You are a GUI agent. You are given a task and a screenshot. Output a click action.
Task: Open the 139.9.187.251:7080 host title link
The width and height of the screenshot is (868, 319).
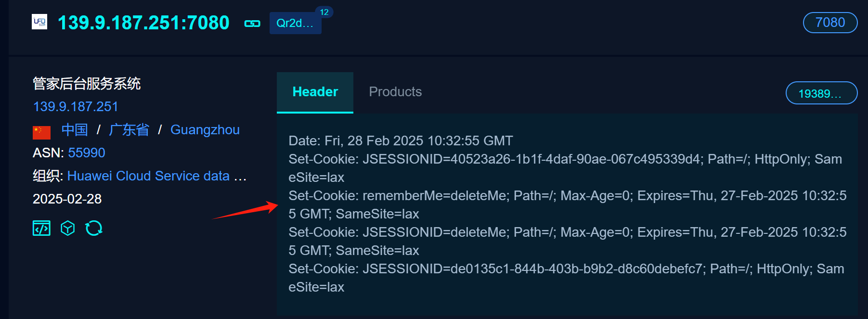143,23
